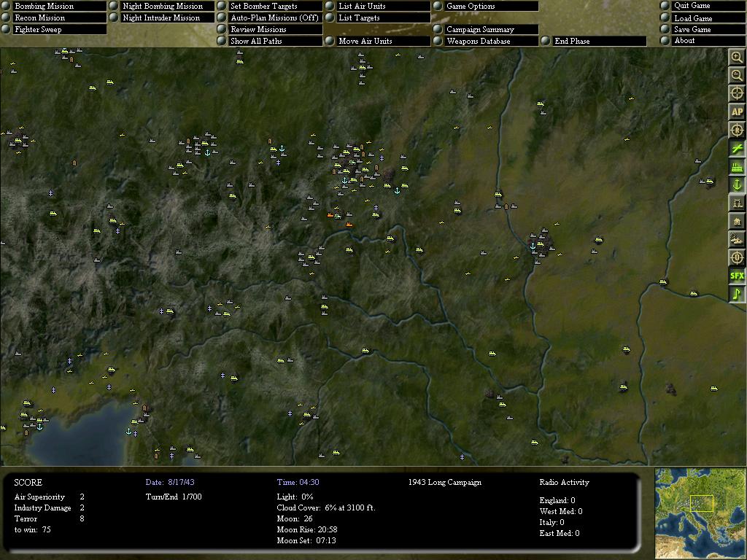Open the Bombing Mission menu item
The width and height of the screenshot is (747, 560).
[54, 6]
